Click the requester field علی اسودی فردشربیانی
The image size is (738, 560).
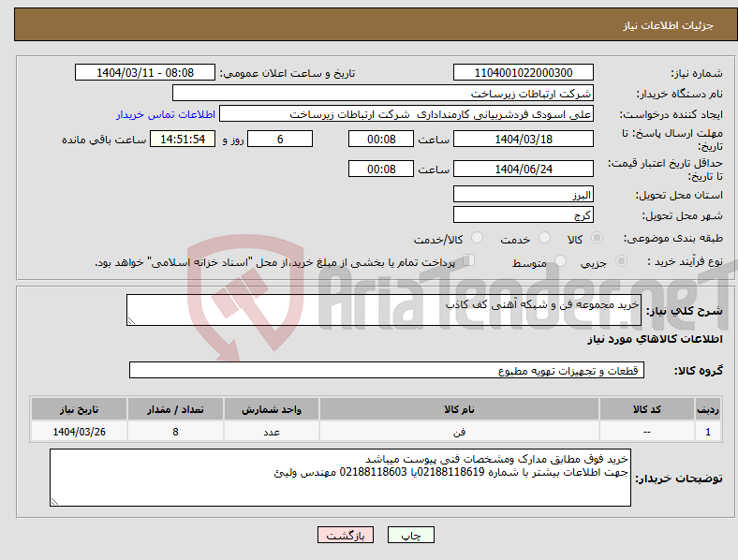pyautogui.click(x=406, y=114)
